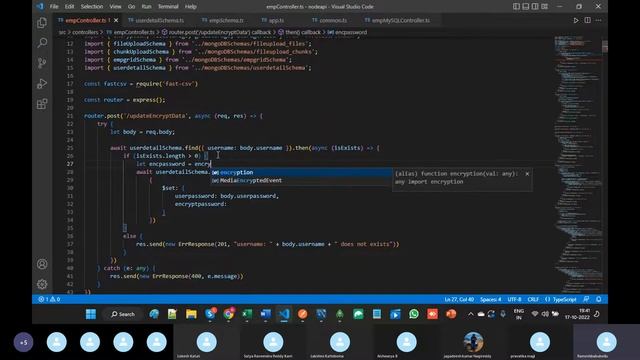
Task: Click Visual Studio Code taskbar icon
Action: click(284, 314)
